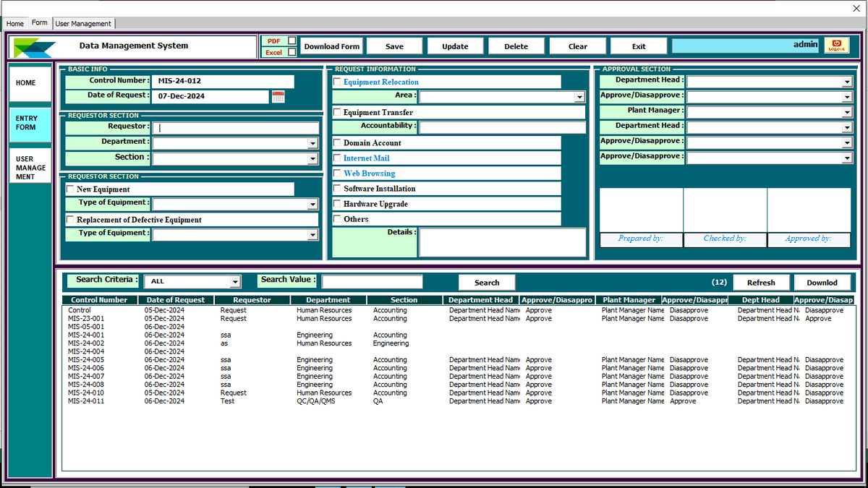The image size is (868, 488).
Task: Check the Equipment Transfer request option
Action: point(337,111)
